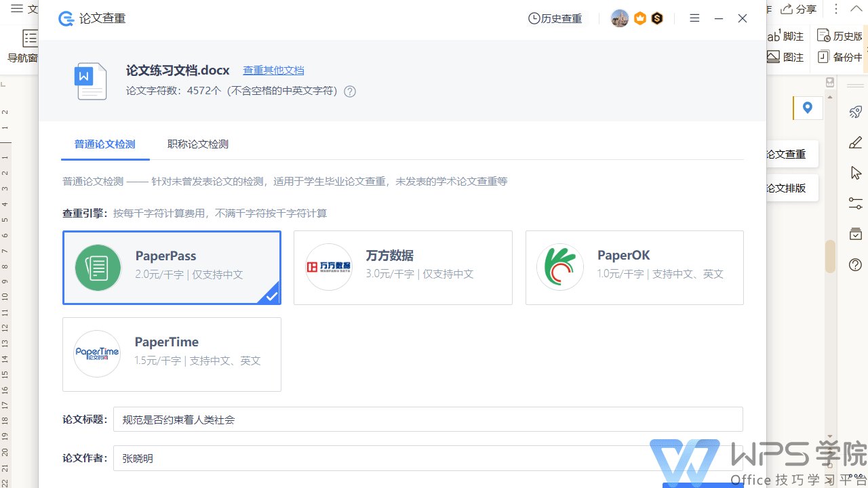Click the 3.0元/千字 price text
868x488 pixels.
point(391,274)
